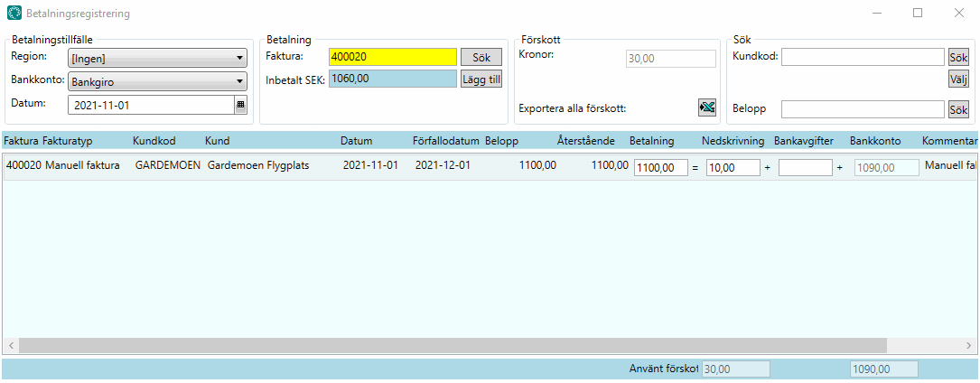980x383 pixels.
Task: Click the Betalningsregistrering app icon in title bar
Action: click(14, 14)
